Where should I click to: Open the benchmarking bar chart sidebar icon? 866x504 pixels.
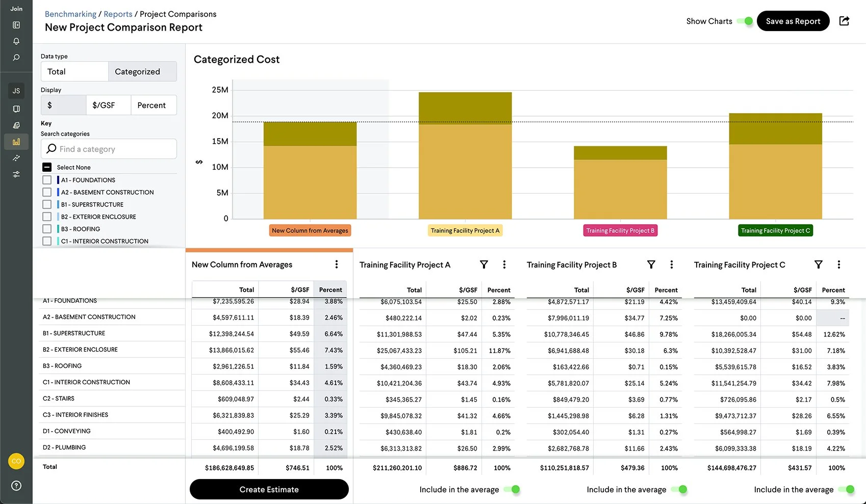(16, 142)
